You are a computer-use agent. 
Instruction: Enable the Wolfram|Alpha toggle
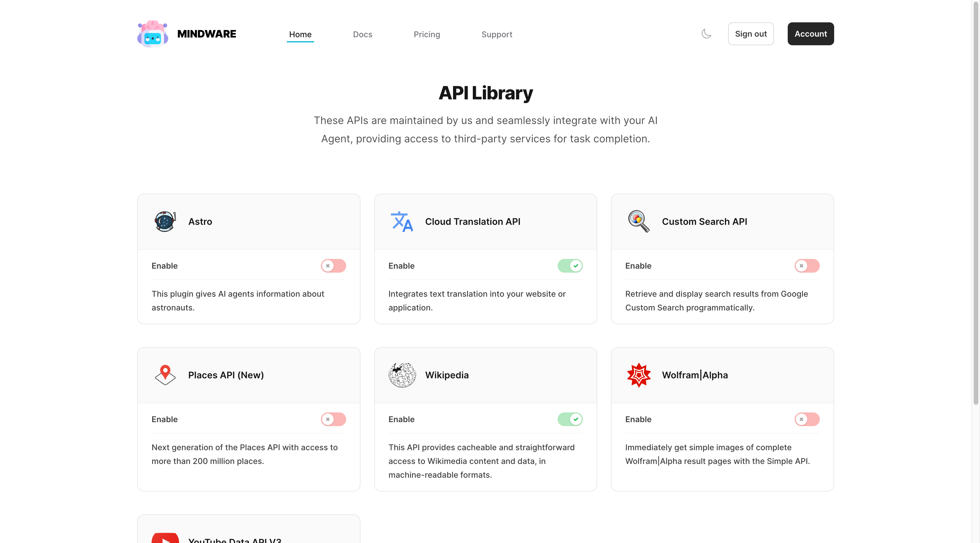tap(807, 419)
